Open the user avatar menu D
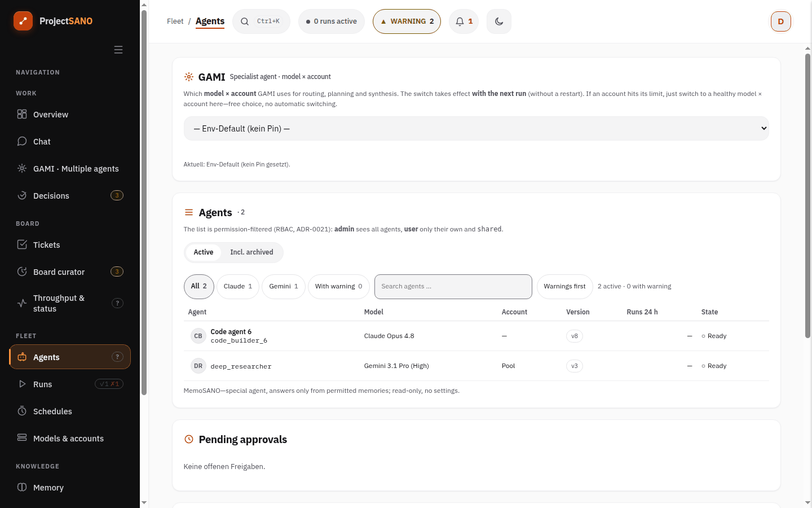This screenshot has height=508, width=812. click(781, 21)
